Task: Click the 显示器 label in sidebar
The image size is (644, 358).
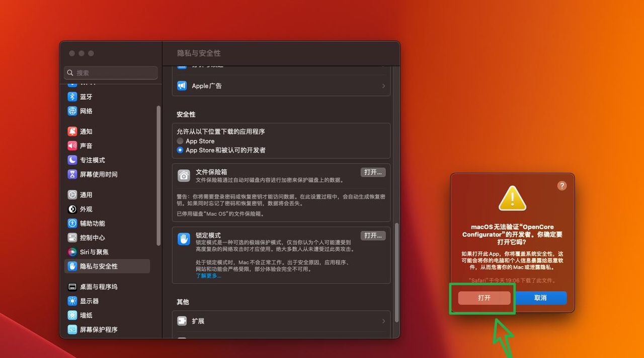Action: pos(89,301)
